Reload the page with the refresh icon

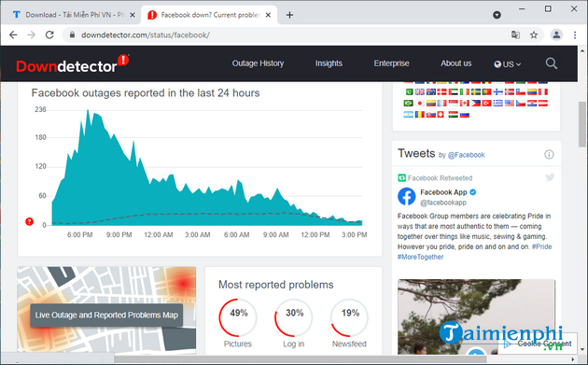(49, 35)
